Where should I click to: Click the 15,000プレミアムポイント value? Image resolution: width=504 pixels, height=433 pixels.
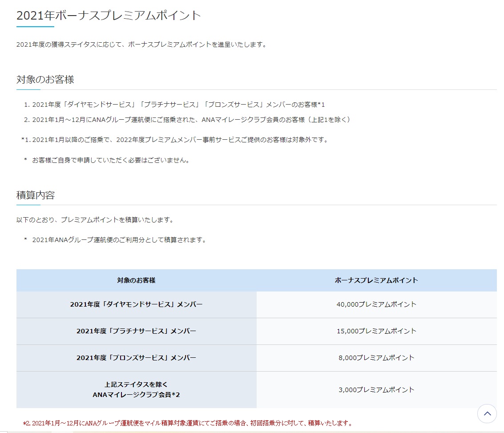(376, 331)
